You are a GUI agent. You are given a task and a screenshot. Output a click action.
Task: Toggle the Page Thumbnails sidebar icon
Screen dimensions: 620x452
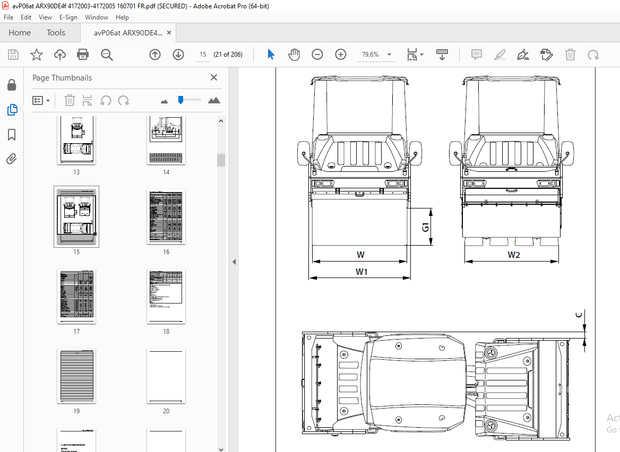click(12, 110)
